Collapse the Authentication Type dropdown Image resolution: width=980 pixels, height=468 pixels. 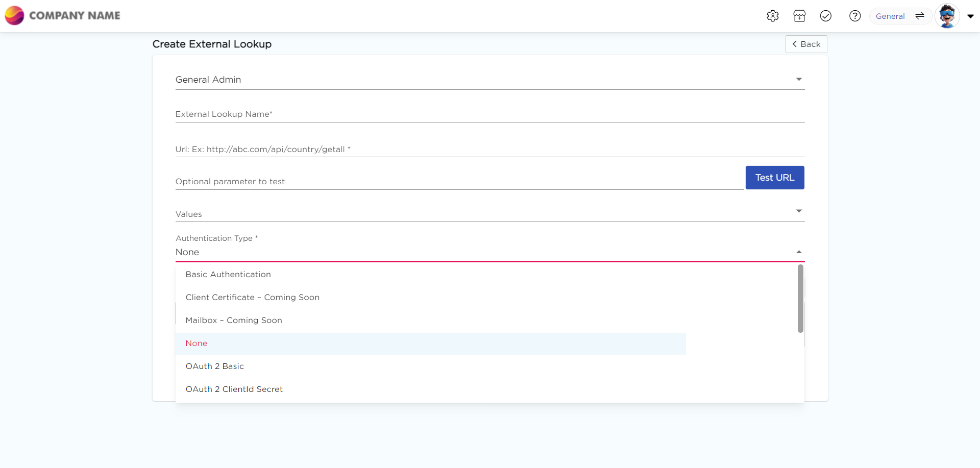click(x=799, y=252)
